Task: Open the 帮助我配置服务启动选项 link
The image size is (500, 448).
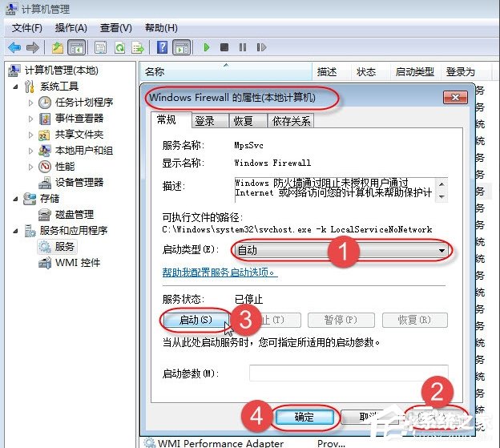Action: pyautogui.click(x=220, y=272)
